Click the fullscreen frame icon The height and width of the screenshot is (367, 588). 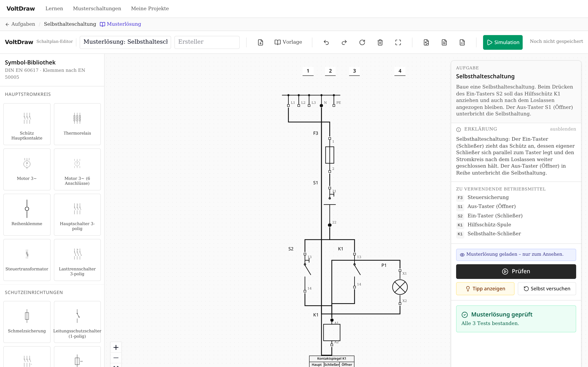pyautogui.click(x=398, y=42)
